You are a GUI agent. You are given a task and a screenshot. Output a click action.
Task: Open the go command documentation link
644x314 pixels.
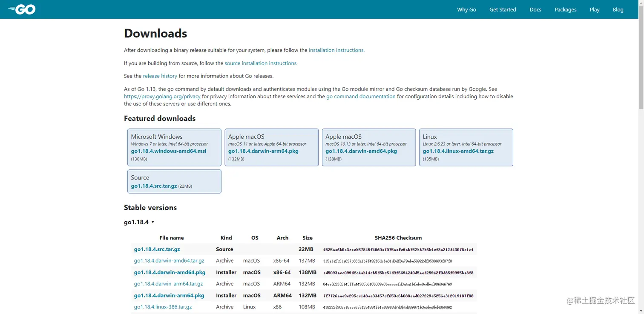(x=361, y=97)
